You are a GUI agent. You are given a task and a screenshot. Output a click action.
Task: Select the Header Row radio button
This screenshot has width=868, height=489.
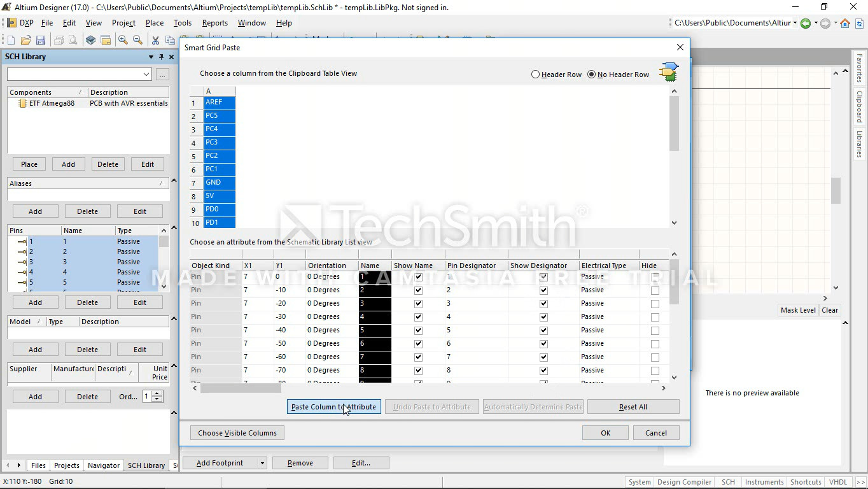[x=535, y=74]
